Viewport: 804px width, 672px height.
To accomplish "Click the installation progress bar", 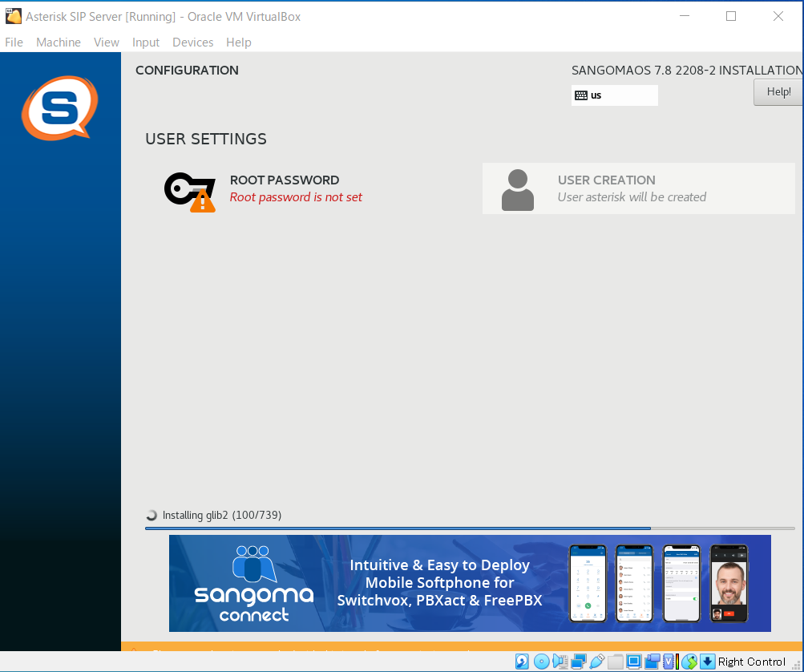I will [470, 528].
